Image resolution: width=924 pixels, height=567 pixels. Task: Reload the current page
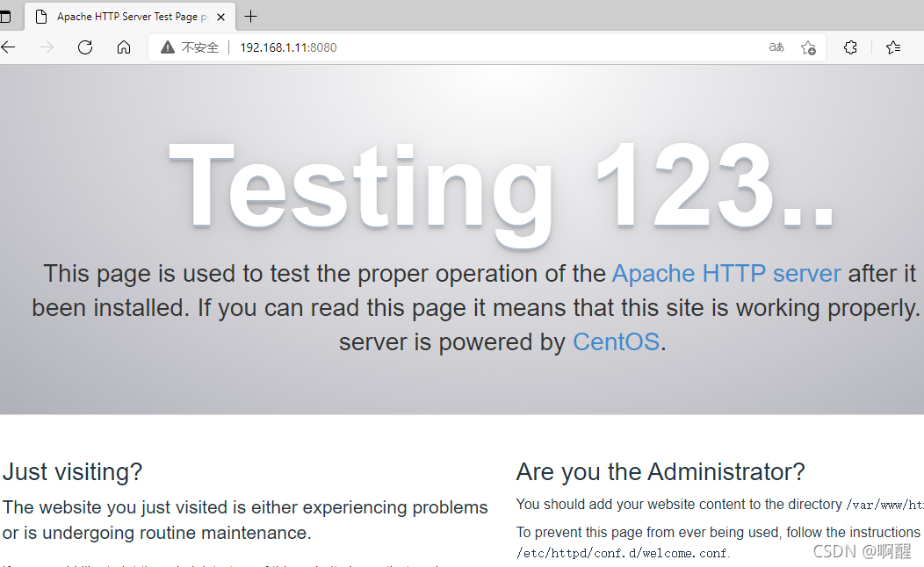[85, 47]
